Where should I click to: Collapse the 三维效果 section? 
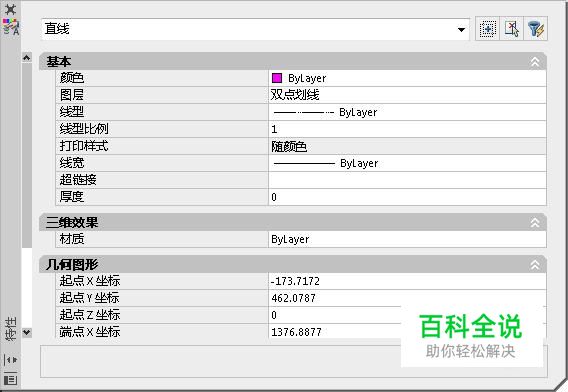pos(535,222)
